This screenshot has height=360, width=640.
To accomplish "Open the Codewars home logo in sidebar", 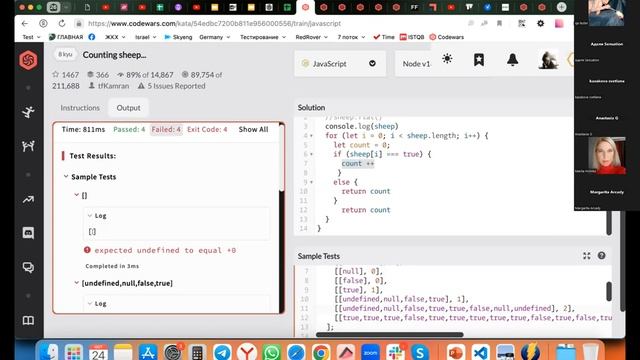I will click(x=28, y=60).
